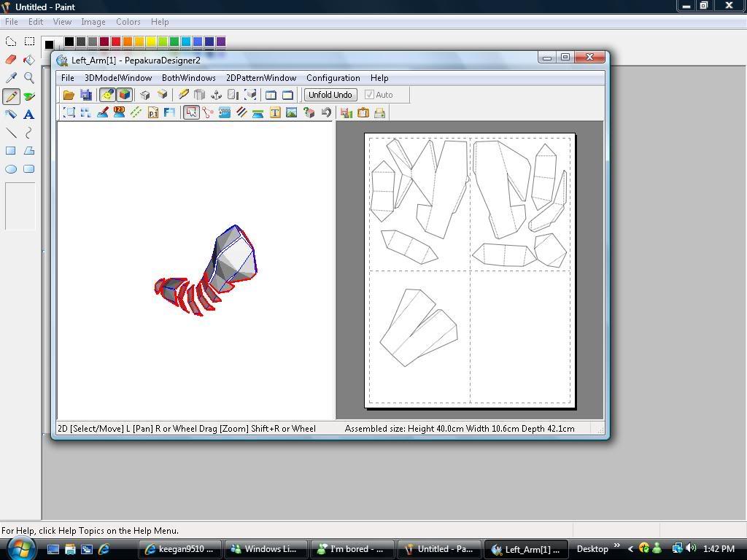Select the Curve tool in Paint
The width and height of the screenshot is (747, 560).
pyautogui.click(x=29, y=133)
